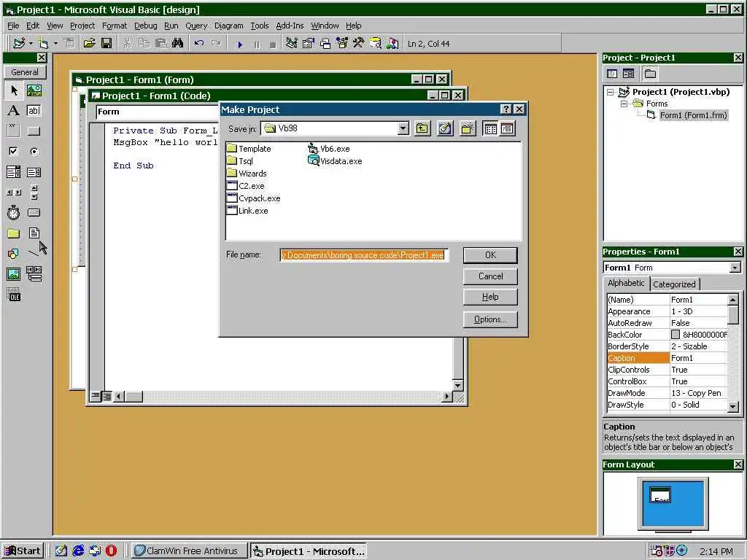This screenshot has width=747, height=560.
Task: Switch Make Project dialog to List view
Action: click(490, 128)
